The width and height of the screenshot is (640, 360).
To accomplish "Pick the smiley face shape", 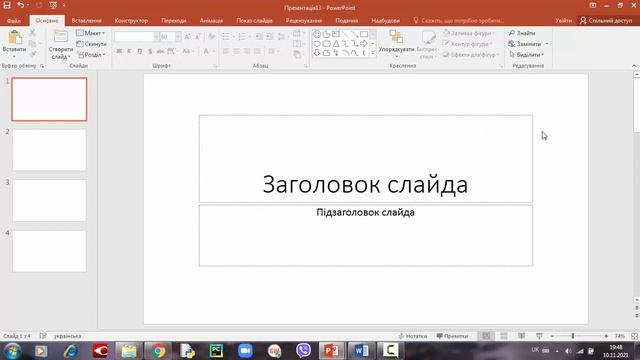I will click(x=317, y=34).
